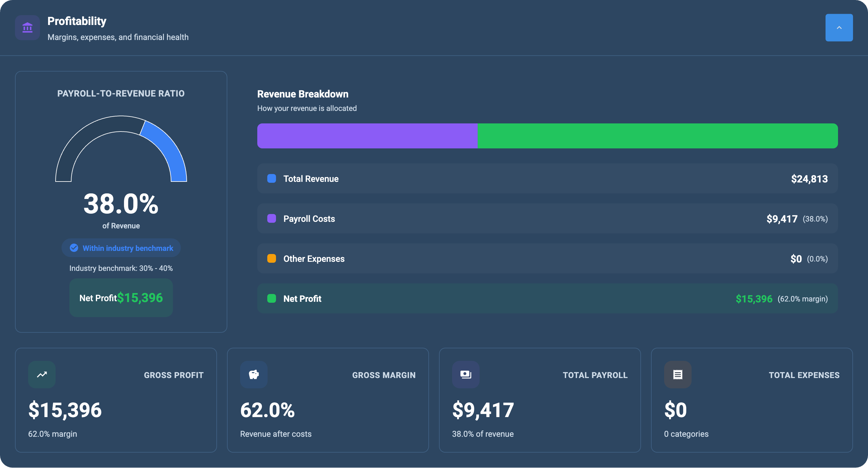Click the Payroll Costs purple legend square
This screenshot has height=468, width=868.
272,218
